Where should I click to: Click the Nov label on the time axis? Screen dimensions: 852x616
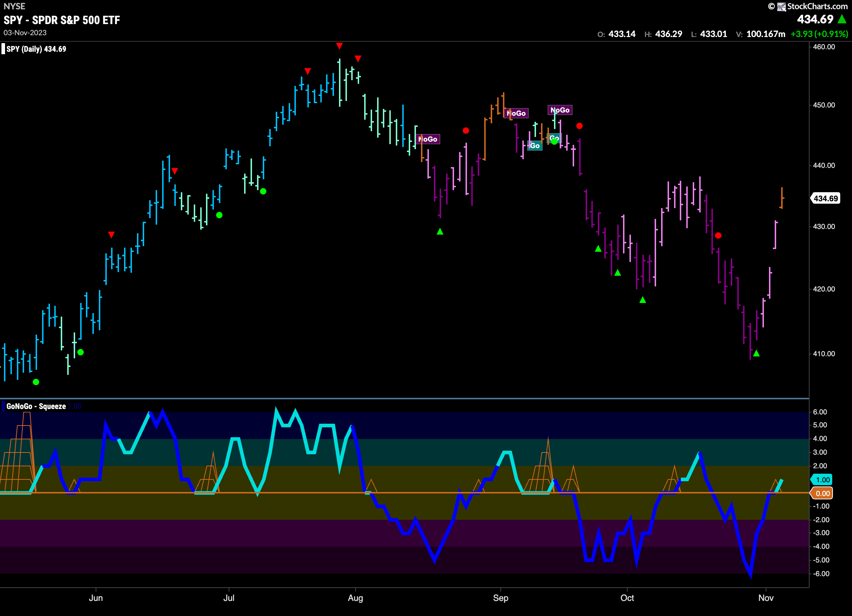point(766,598)
